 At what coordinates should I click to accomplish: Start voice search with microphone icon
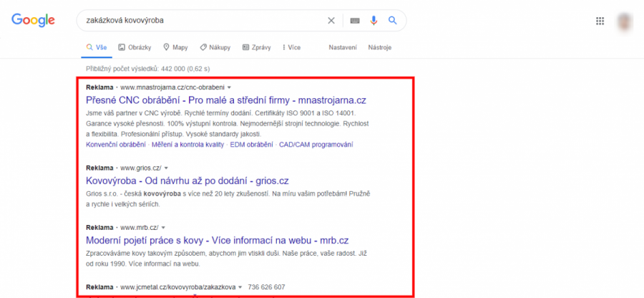374,21
